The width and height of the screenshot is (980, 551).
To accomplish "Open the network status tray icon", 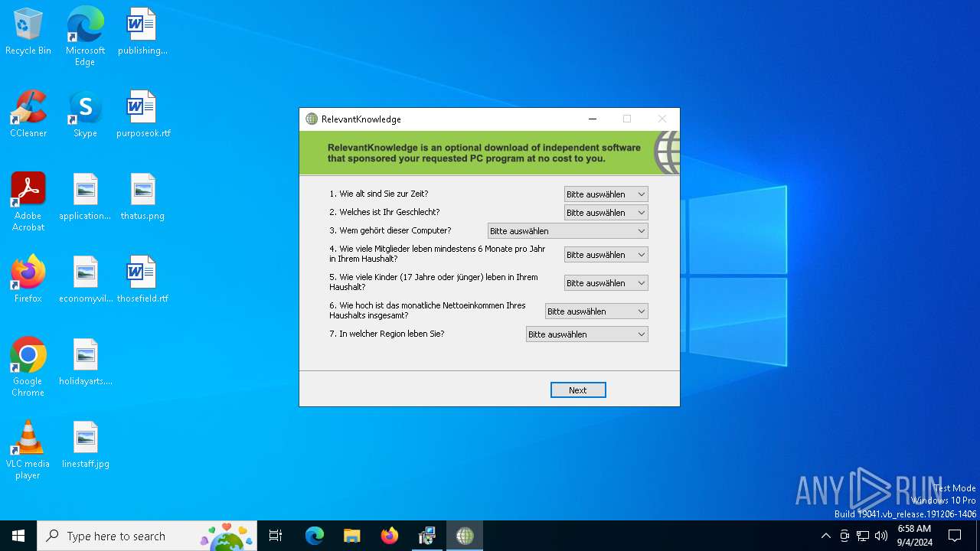I will 863,536.
